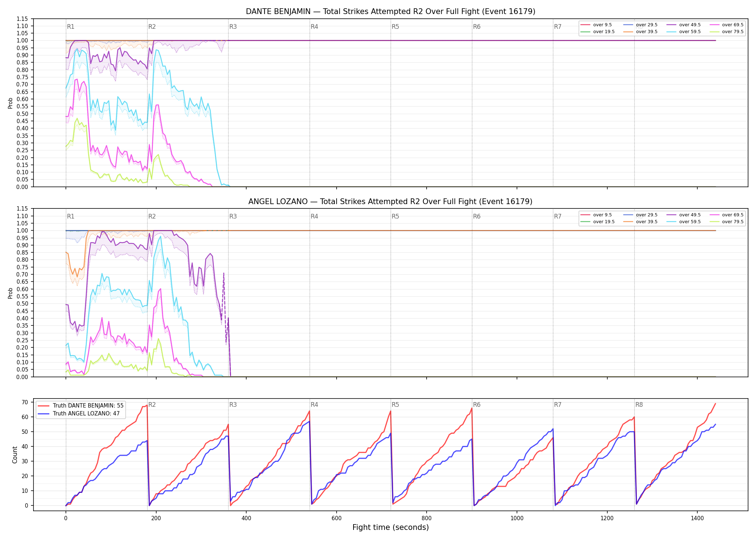Select "over 79.5" legend label in Lozano chart
This screenshot has height=540, width=756.
coord(733,222)
